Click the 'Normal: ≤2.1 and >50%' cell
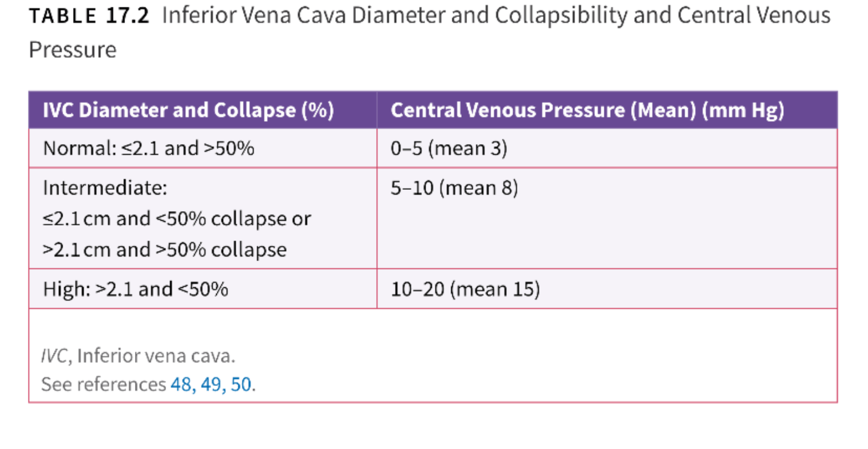Screen dimensions: 868x449 tap(149, 149)
